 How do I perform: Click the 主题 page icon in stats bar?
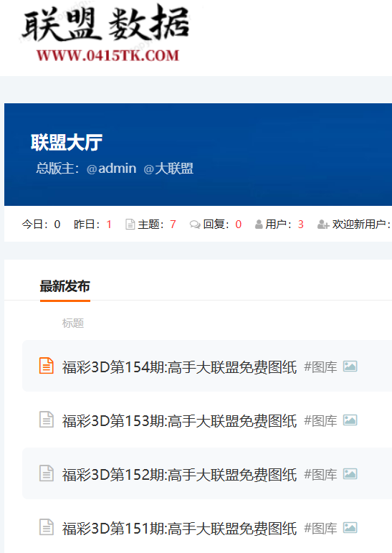(x=130, y=224)
